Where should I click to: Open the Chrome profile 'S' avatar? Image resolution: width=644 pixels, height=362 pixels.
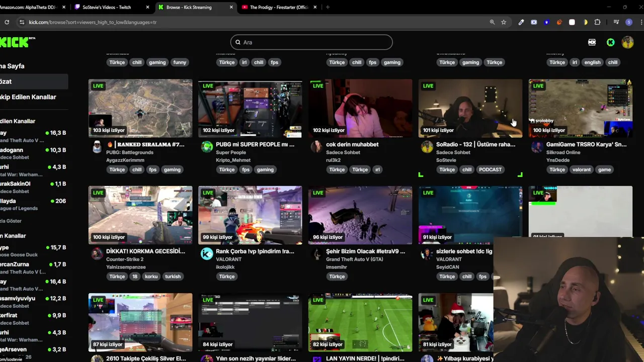[x=629, y=22]
